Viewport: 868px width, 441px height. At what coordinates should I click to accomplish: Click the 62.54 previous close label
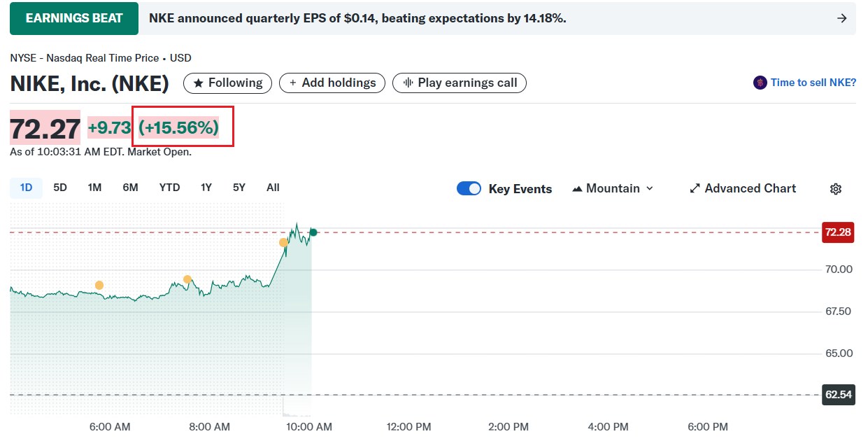(x=838, y=395)
